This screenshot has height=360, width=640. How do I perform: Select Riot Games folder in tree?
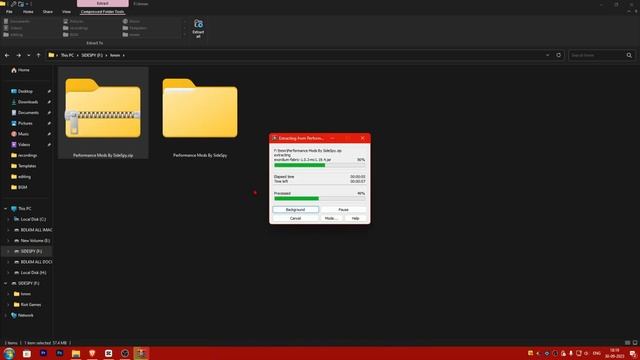(x=31, y=304)
